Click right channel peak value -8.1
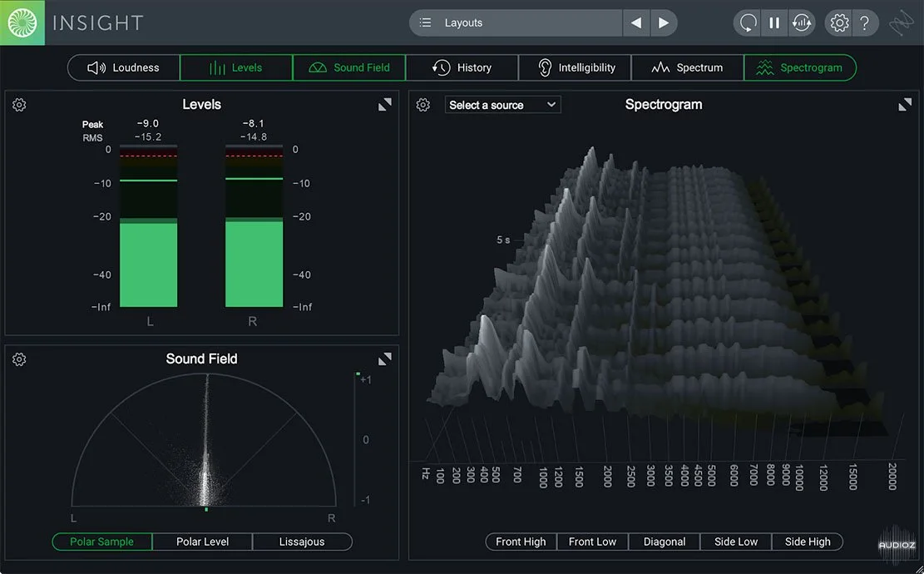 point(254,124)
